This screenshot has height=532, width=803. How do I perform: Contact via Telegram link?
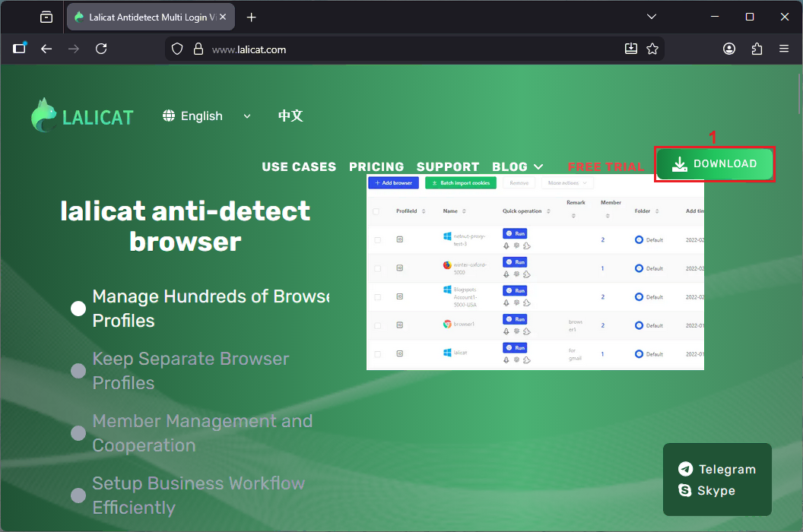717,469
